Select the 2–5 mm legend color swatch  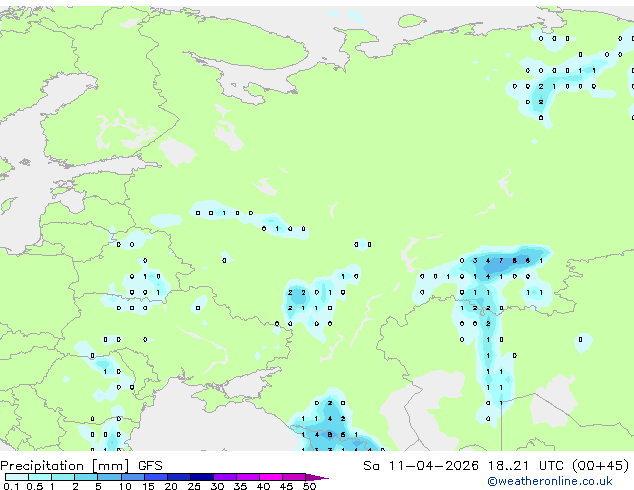pos(86,477)
